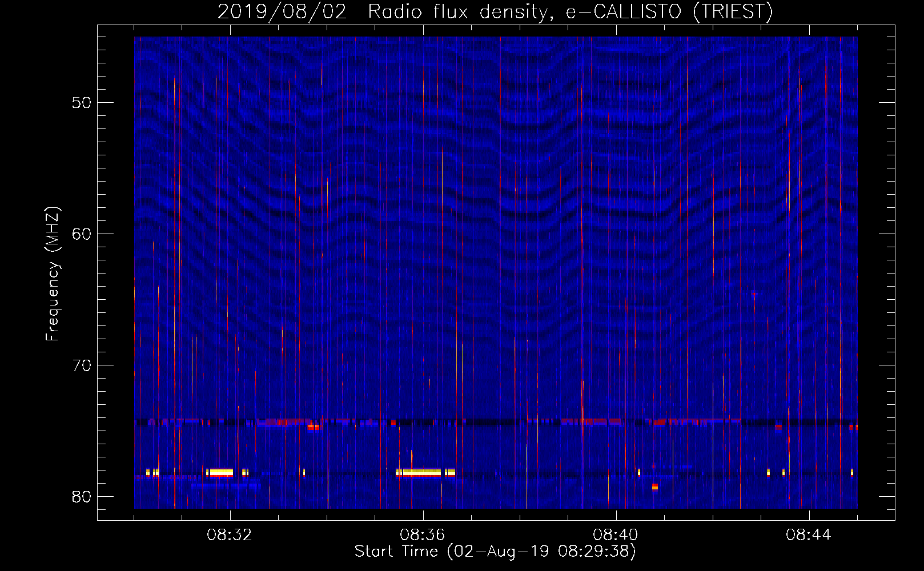Click the 08:36 time tick label
This screenshot has height=571, width=924.
423,535
